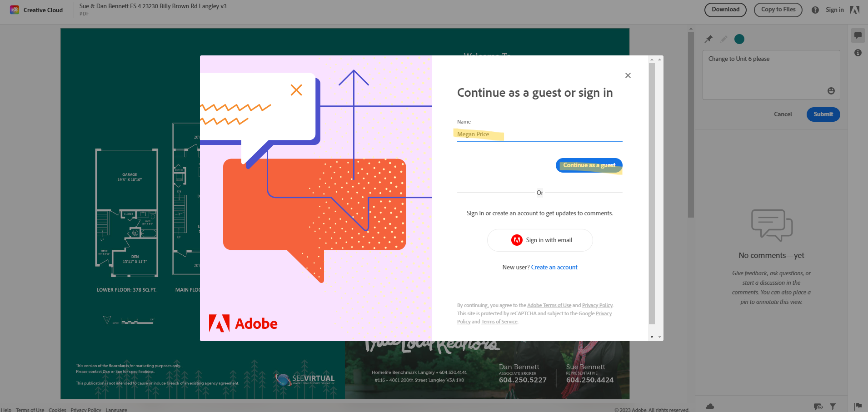Select the pencil drawing tool

[724, 39]
